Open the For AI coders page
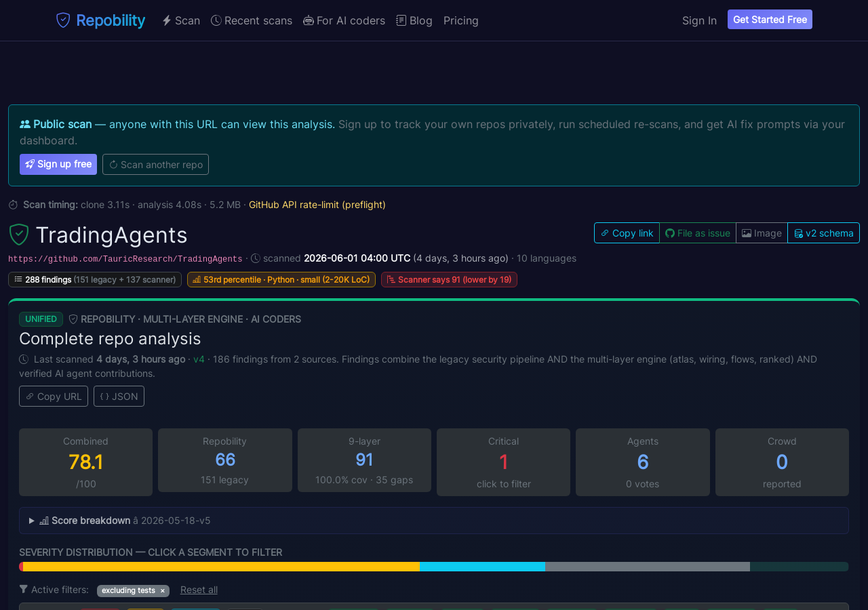Image resolution: width=868 pixels, height=610 pixels. (x=344, y=20)
